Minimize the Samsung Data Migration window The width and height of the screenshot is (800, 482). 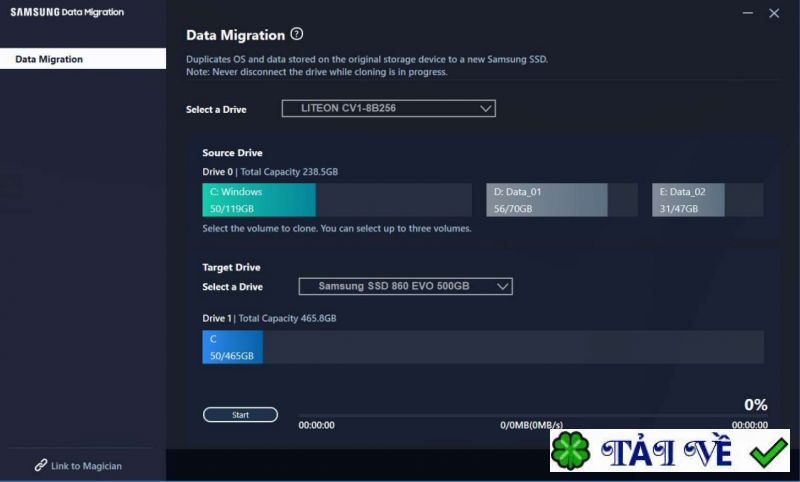click(x=747, y=13)
